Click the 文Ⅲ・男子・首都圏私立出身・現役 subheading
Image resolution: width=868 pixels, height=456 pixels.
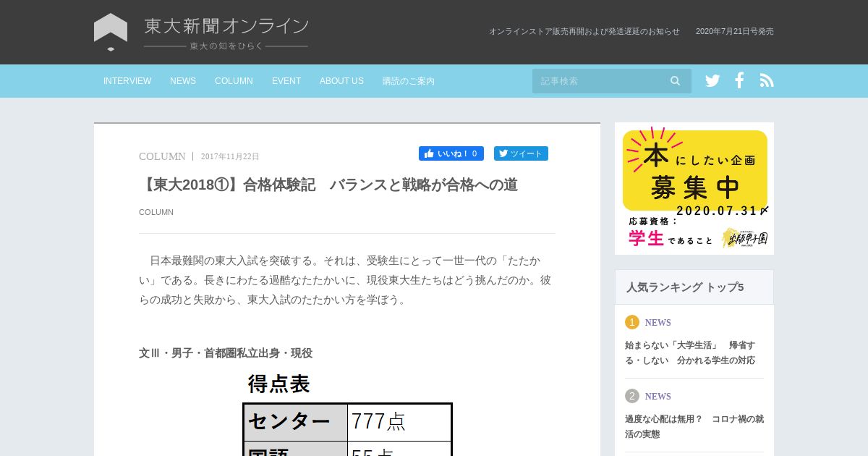pyautogui.click(x=226, y=353)
